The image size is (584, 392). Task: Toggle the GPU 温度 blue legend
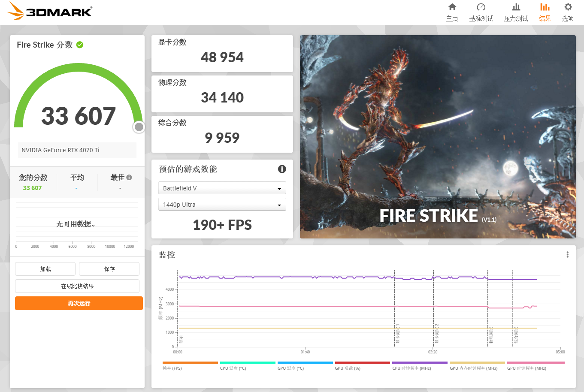pyautogui.click(x=305, y=366)
